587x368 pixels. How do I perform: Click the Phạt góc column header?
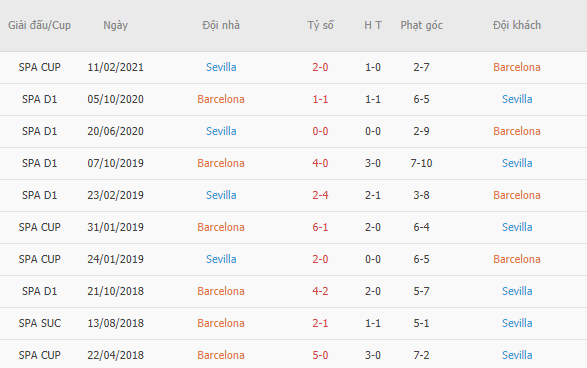click(x=422, y=25)
